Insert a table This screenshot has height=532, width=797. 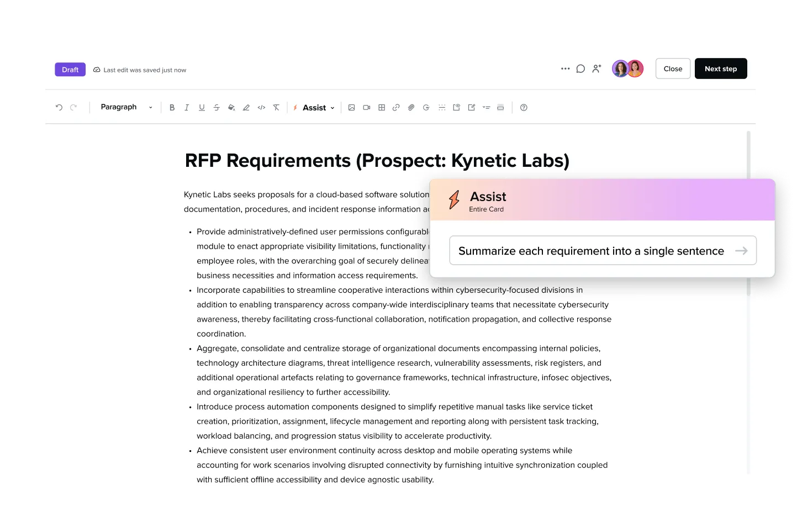point(381,108)
